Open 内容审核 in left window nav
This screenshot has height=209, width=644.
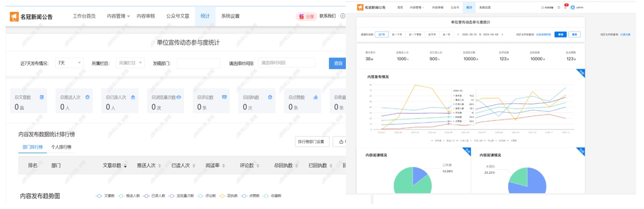coord(146,17)
